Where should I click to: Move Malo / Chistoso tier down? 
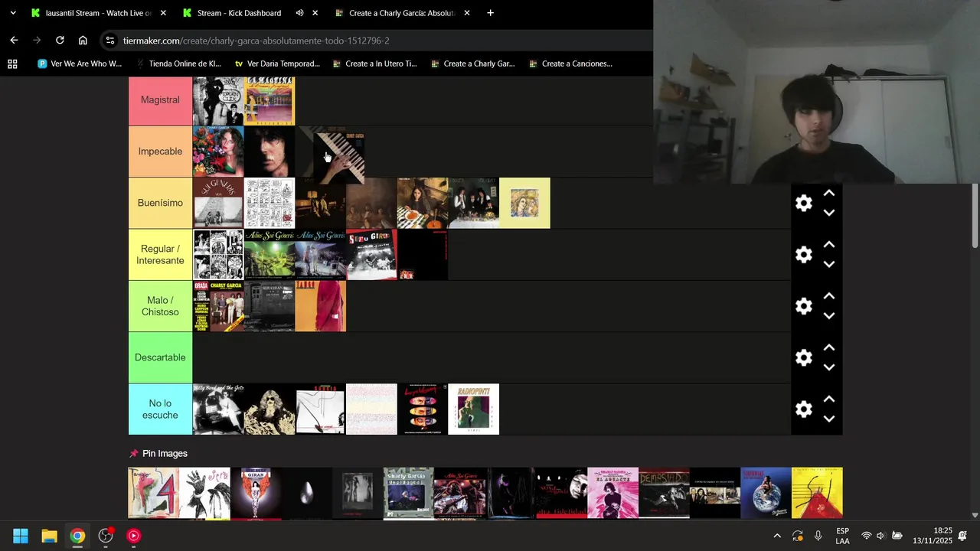pos(828,315)
